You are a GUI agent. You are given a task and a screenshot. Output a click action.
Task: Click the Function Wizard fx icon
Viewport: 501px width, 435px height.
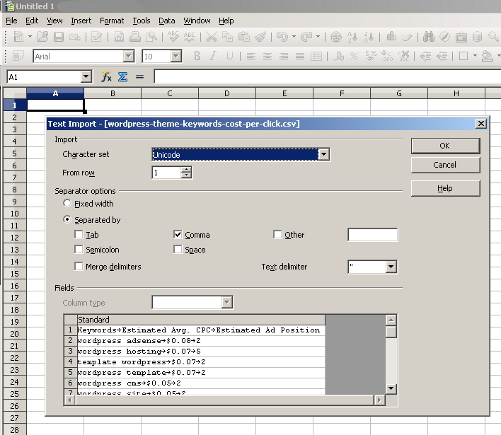[106, 77]
